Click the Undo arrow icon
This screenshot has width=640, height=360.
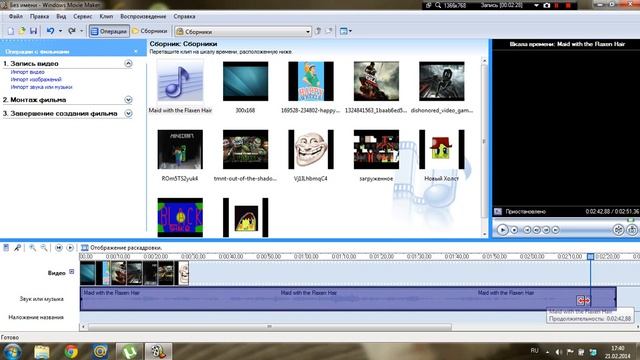pos(50,31)
